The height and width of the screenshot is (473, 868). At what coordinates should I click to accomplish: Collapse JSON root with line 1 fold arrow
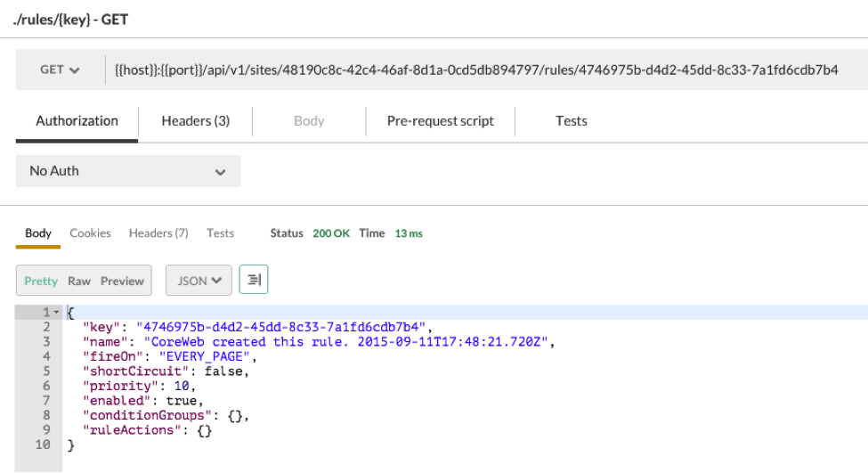click(56, 313)
